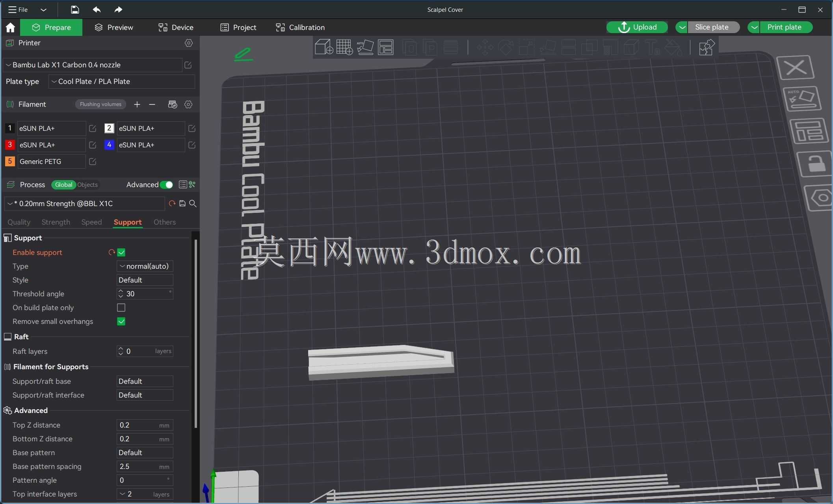Expand the File menu arrow

[x=44, y=10]
